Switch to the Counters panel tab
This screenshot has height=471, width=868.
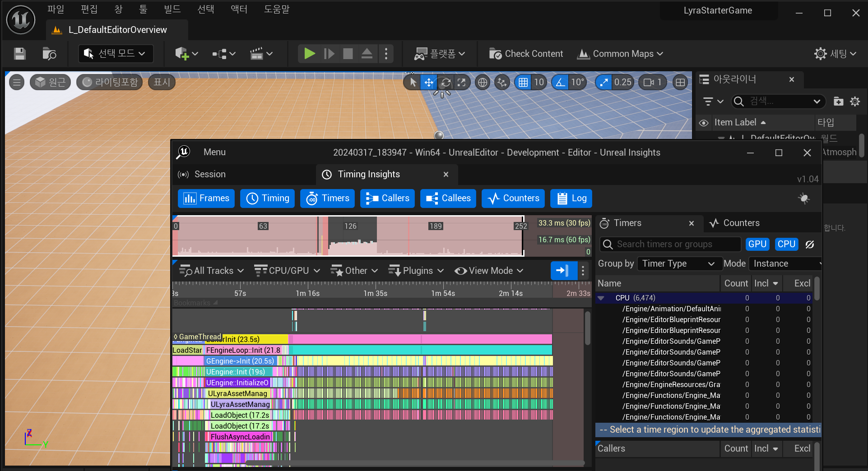coord(734,223)
